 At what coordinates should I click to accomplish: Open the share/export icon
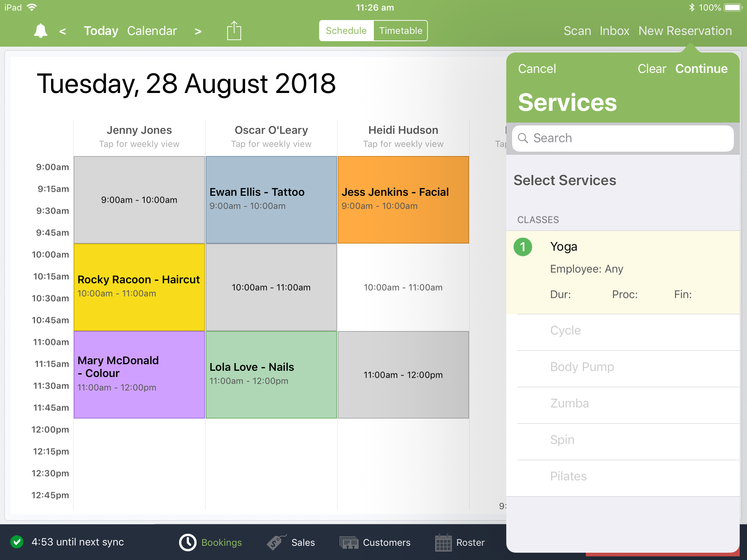point(233,31)
